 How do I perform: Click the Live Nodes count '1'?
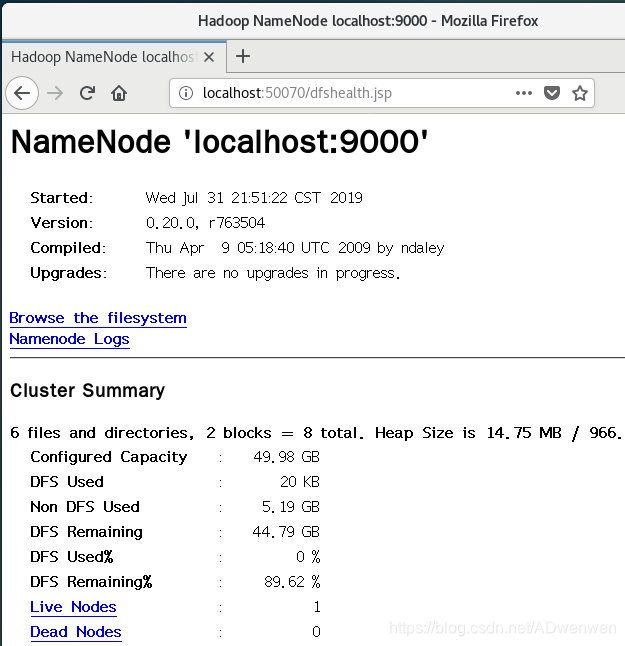(x=316, y=607)
